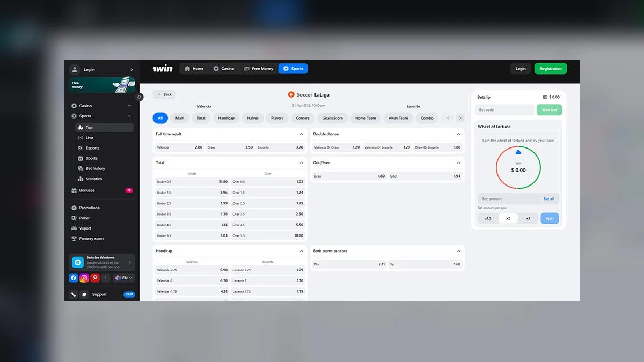Expand the Casino sidebar section chevron
The width and height of the screenshot is (644, 362).
129,106
